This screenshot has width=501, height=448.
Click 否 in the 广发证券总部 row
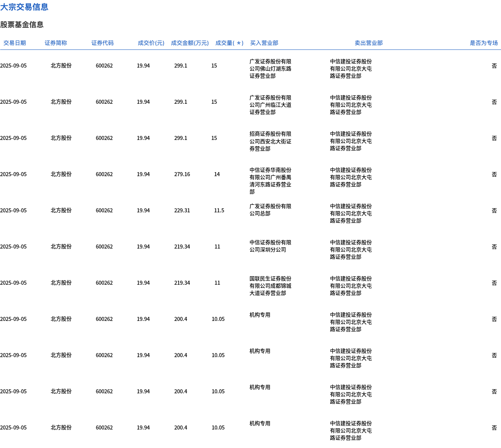click(x=494, y=210)
